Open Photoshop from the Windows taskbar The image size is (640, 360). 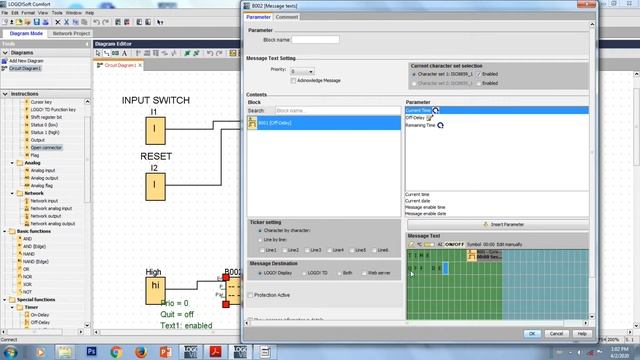91,351
